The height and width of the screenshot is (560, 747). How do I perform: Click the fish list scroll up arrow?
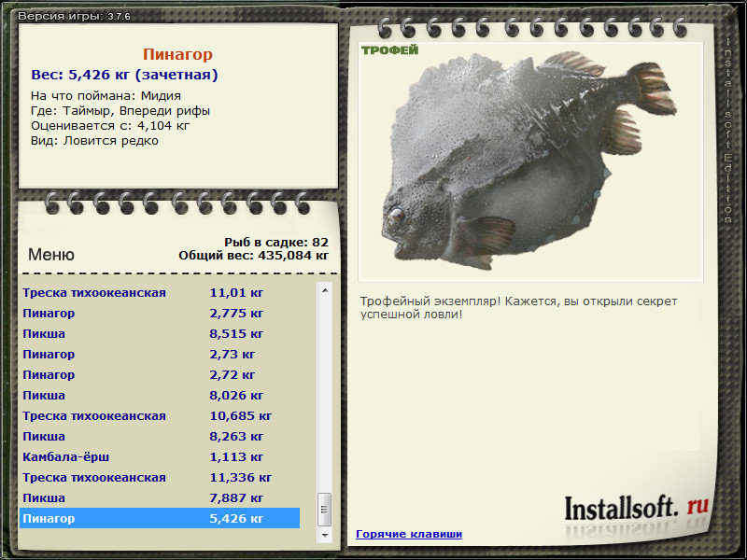(x=325, y=290)
